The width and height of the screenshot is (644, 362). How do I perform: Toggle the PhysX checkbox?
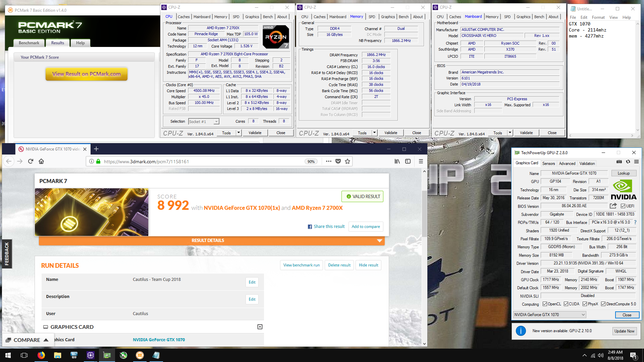coord(585,304)
